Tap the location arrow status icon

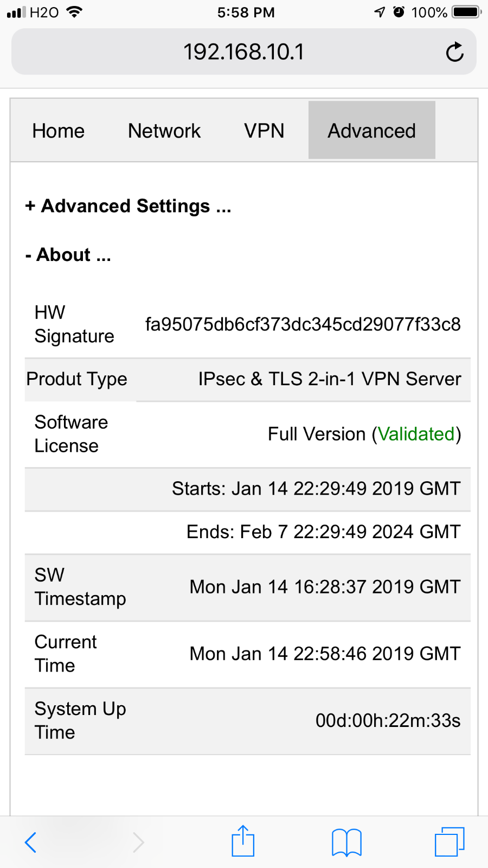[x=380, y=12]
